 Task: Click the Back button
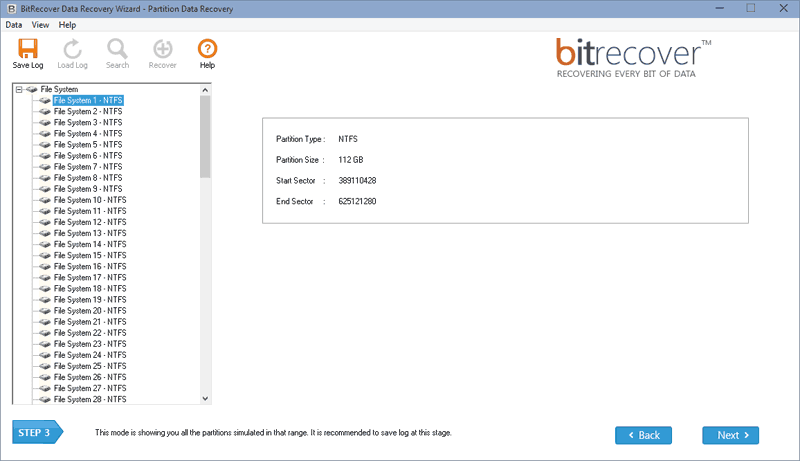click(643, 435)
